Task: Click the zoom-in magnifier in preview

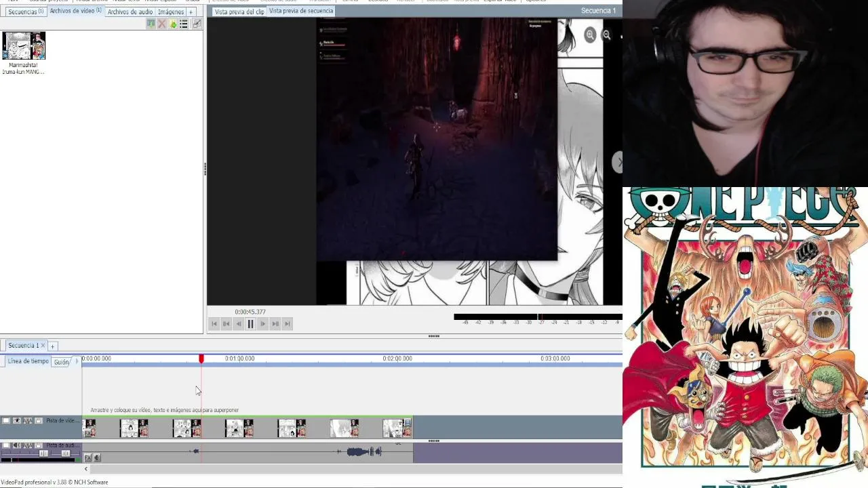Action: tap(590, 35)
